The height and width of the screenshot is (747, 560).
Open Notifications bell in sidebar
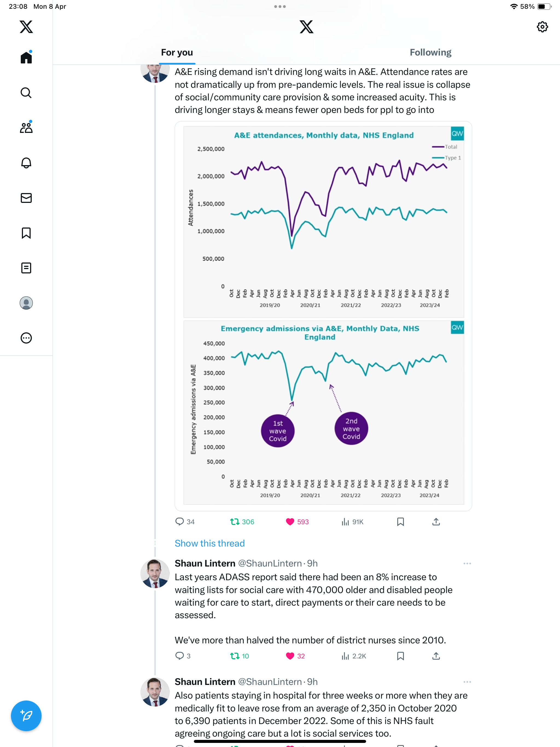point(26,163)
